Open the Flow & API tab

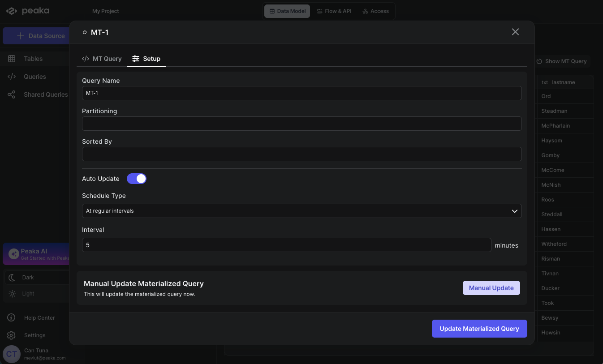tap(334, 11)
